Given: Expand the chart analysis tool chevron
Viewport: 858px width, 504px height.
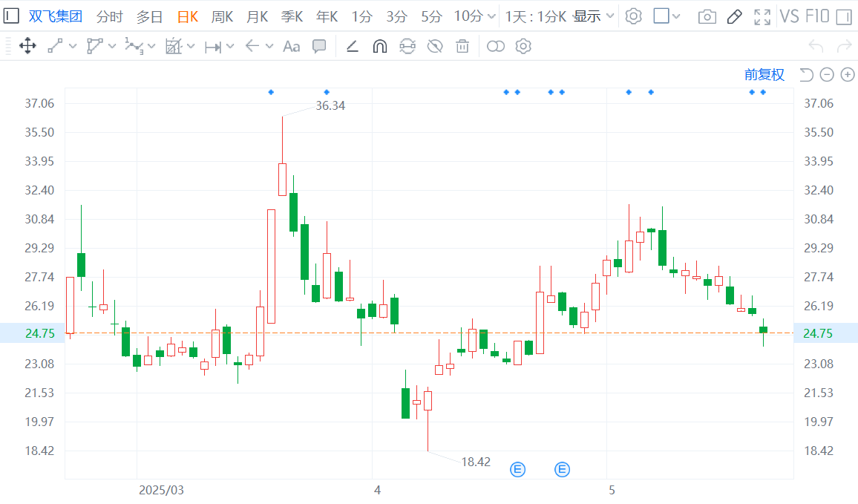Looking at the screenshot, I should click(x=191, y=47).
